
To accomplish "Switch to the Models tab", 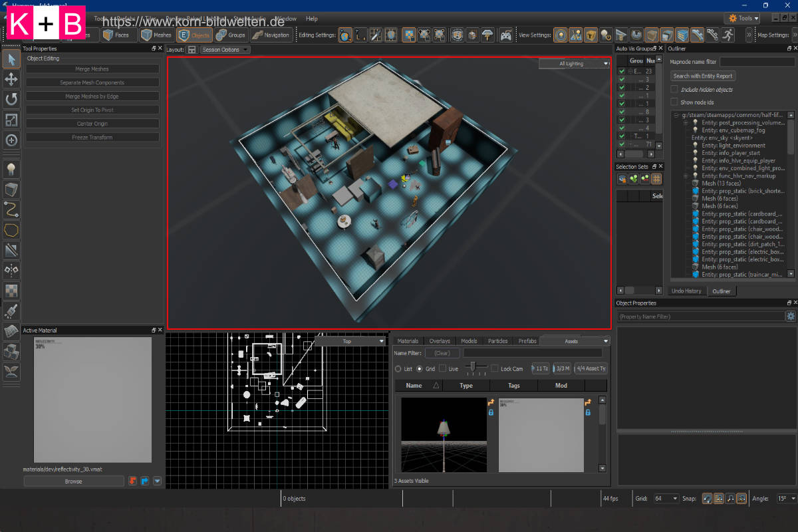I will coord(469,341).
